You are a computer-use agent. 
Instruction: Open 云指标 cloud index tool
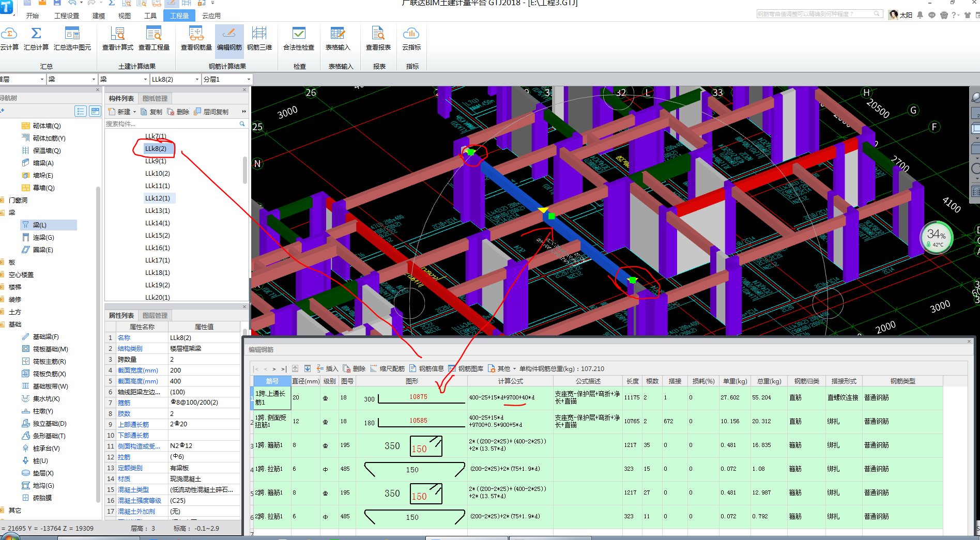[411, 39]
